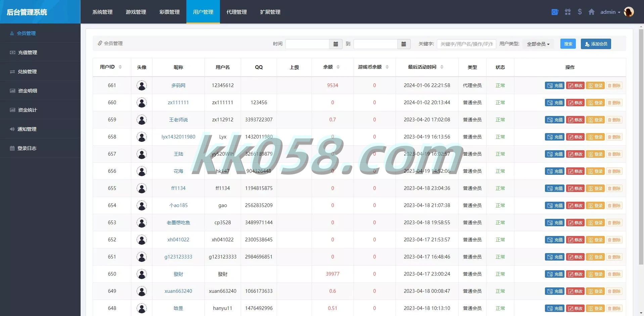Click 充值 for user 657
This screenshot has width=644, height=316.
pyautogui.click(x=555, y=154)
